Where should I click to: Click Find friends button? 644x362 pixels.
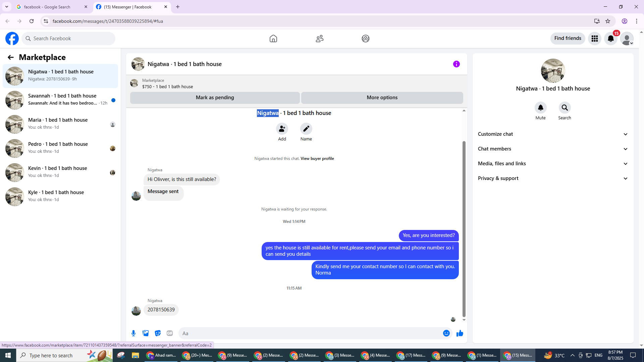pos(568,38)
